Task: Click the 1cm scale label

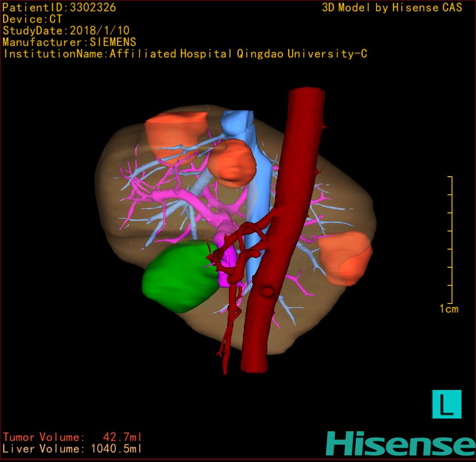Action: tap(449, 309)
